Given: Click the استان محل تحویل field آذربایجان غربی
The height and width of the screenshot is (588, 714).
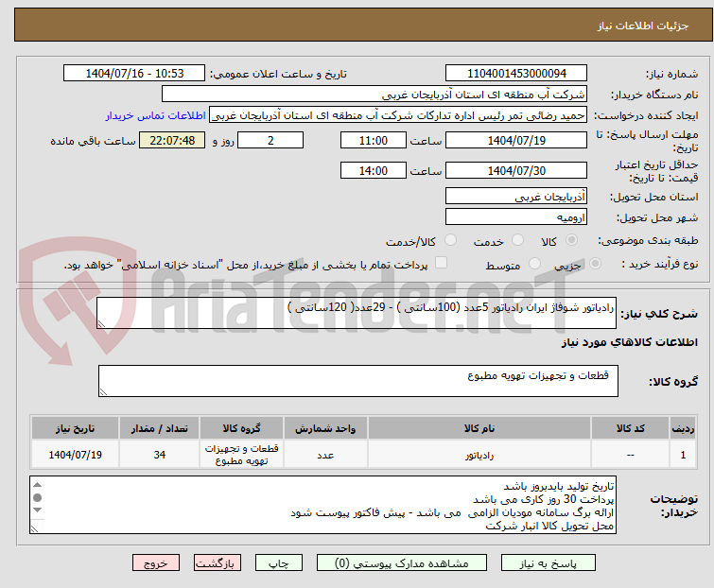Looking at the screenshot, I should (x=516, y=196).
